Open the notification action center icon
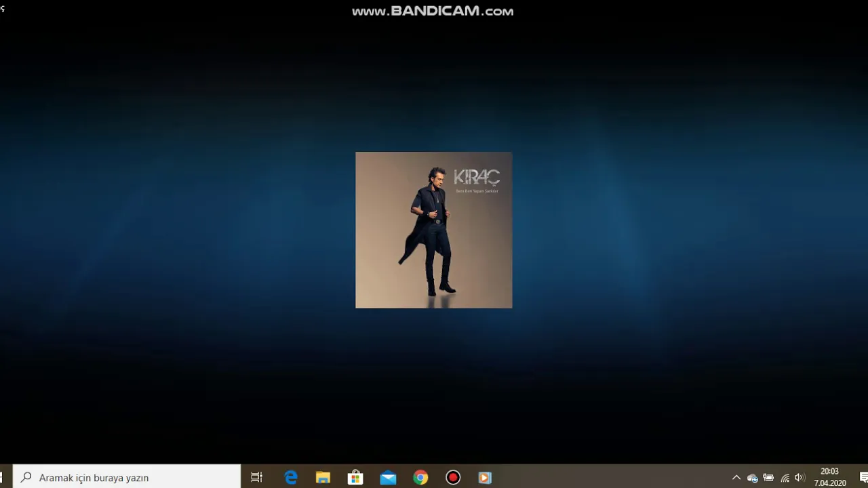Screen dimensions: 868x488 tap(864, 477)
